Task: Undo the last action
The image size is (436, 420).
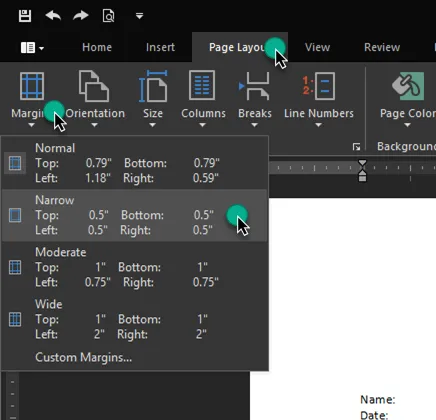Action: click(53, 15)
